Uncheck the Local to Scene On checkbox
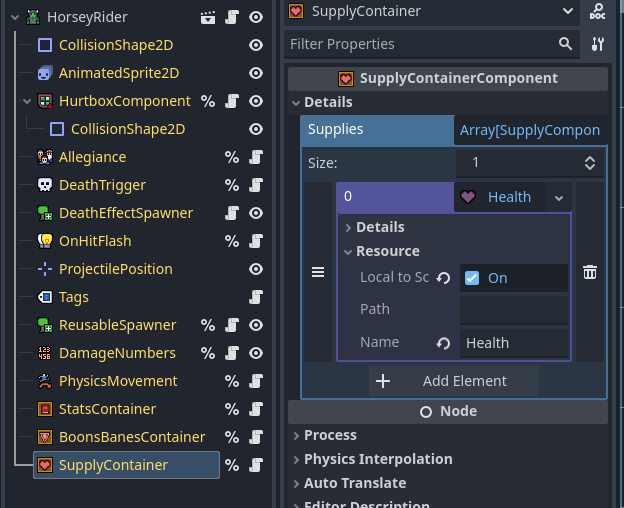The width and height of the screenshot is (624, 508). (x=472, y=278)
